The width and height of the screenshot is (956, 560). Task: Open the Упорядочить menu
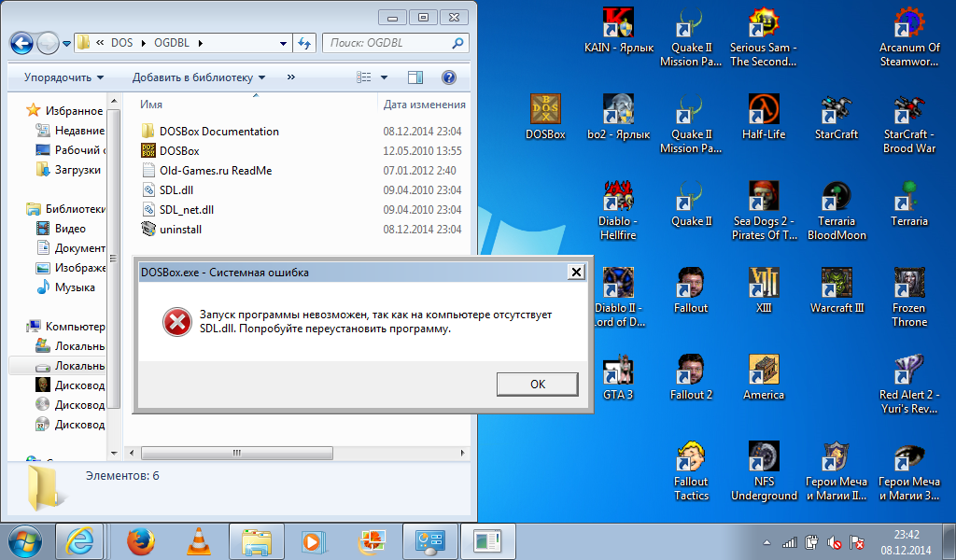(64, 77)
